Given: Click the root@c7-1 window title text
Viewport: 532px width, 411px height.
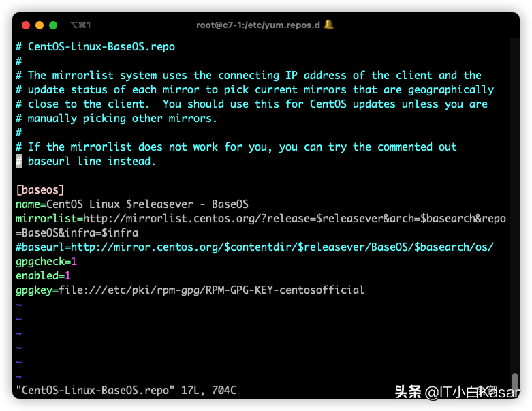Looking at the screenshot, I should 258,25.
